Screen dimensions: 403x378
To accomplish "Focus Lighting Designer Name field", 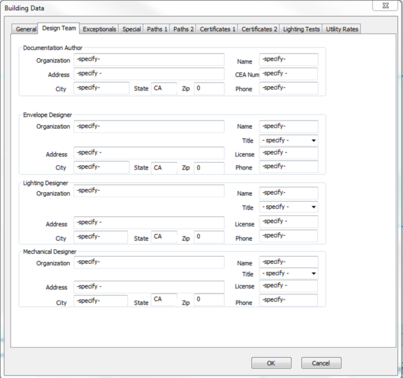I will (x=289, y=193).
